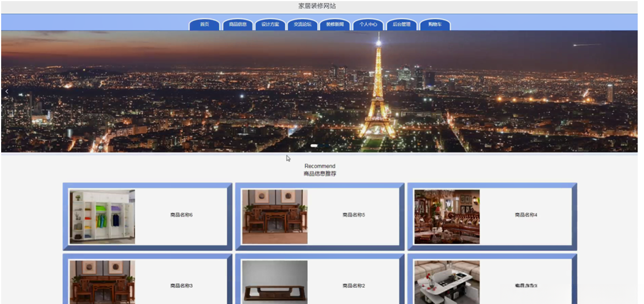The width and height of the screenshot is (644, 304).
Task: Open the wardrobe image for 商品名称6
Action: [x=102, y=217]
